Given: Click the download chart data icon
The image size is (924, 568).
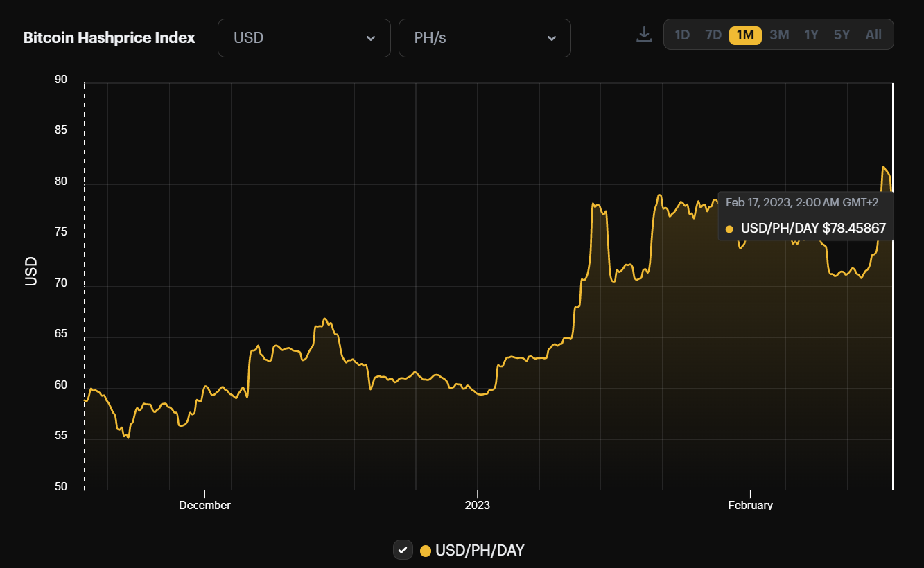Looking at the screenshot, I should [x=644, y=35].
